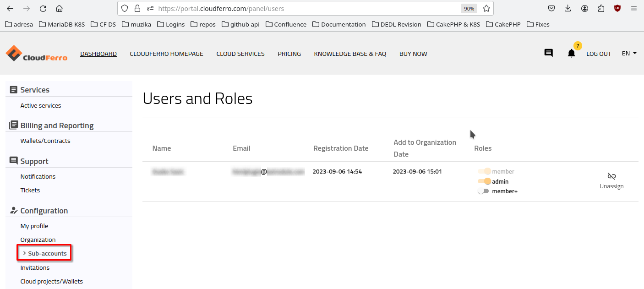This screenshot has height=289, width=644.
Task: Disable the admin role toggle
Action: click(485, 181)
